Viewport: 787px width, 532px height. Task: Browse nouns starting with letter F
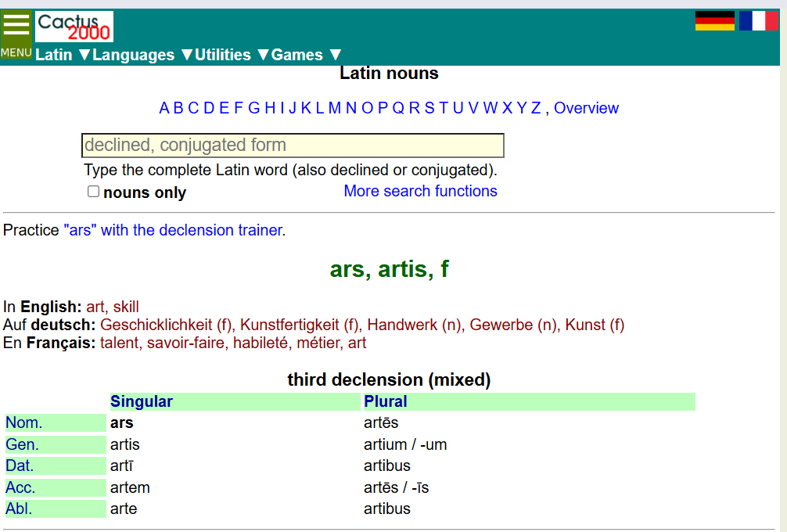(x=239, y=108)
